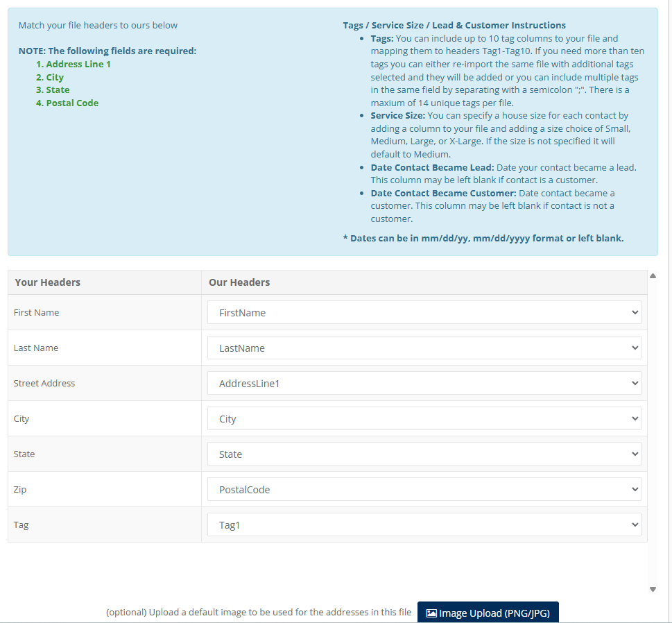Click the "Your Headers" column header
The height and width of the screenshot is (623, 672).
(48, 282)
